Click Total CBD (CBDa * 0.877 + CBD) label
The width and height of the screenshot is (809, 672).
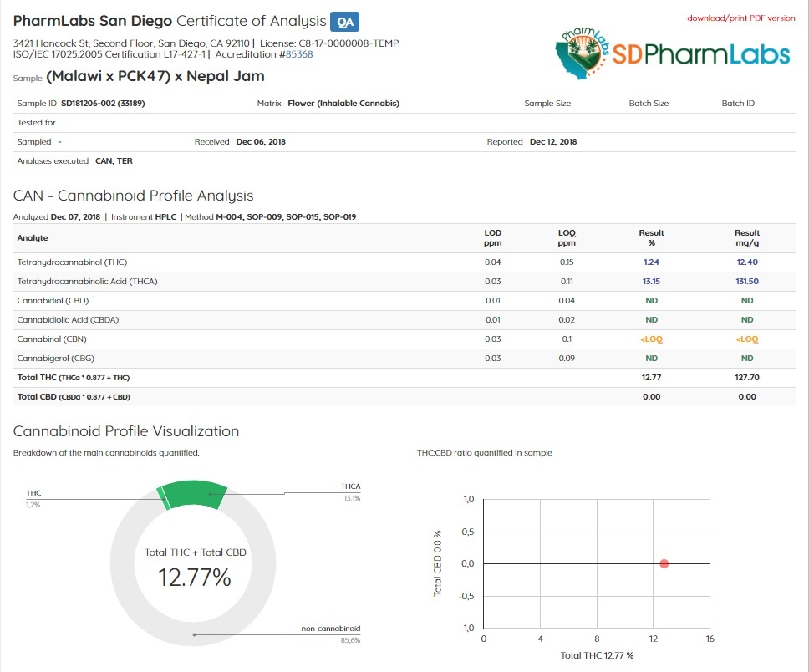pyautogui.click(x=74, y=397)
